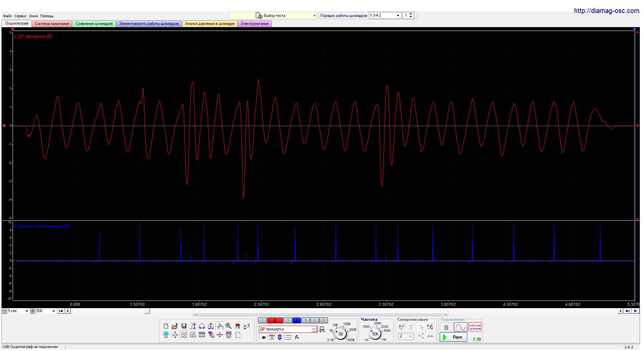The image size is (644, 351).
Task: Add a flag marker
Action: coord(238,326)
